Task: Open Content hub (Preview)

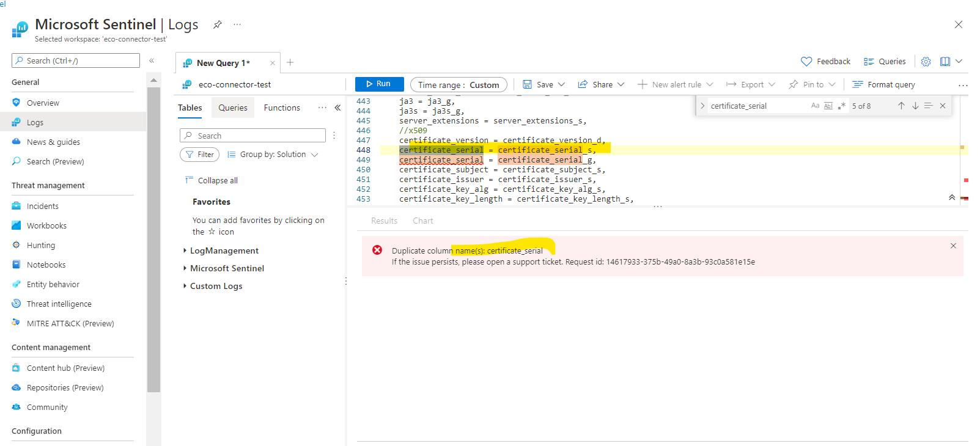Action: (65, 368)
